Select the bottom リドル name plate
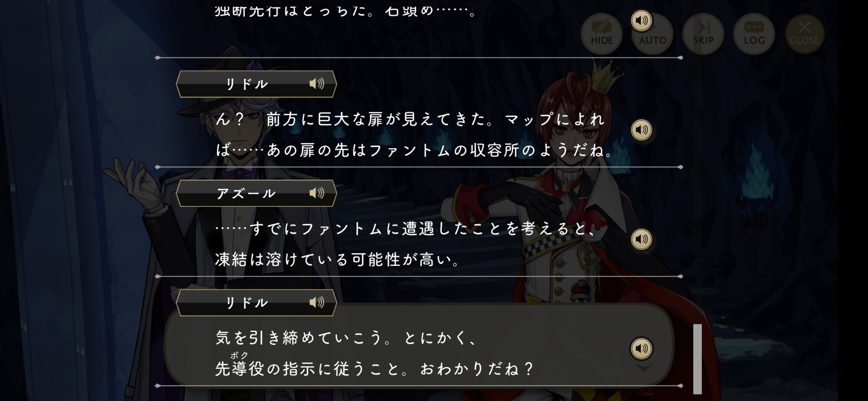The image size is (868, 401). pos(256,302)
